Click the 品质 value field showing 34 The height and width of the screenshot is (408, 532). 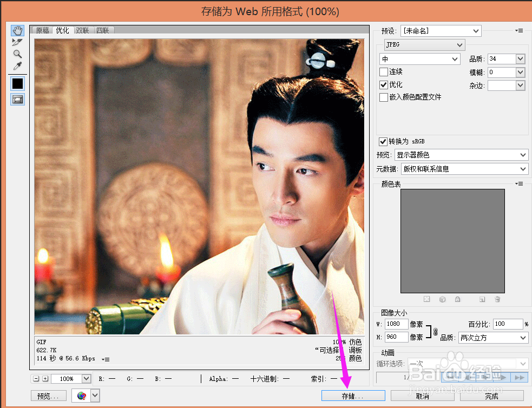(502, 58)
